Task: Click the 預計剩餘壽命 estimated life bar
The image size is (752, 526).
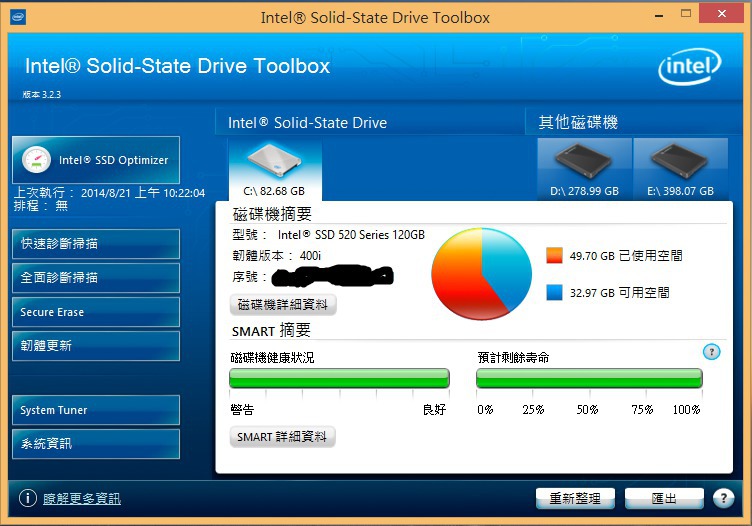Action: pyautogui.click(x=589, y=378)
